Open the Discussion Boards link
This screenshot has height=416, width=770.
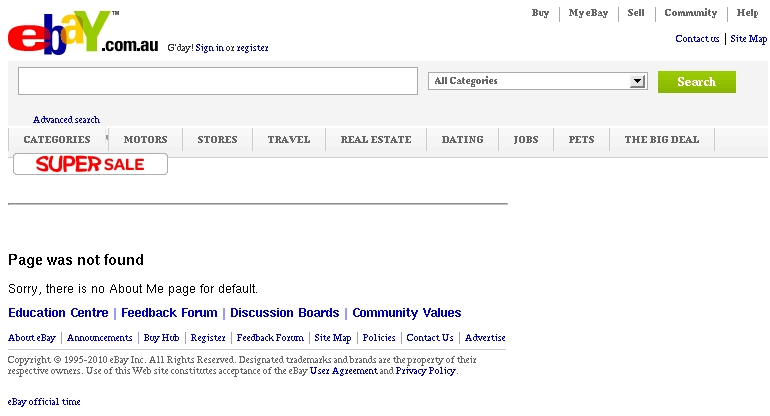[x=285, y=313]
